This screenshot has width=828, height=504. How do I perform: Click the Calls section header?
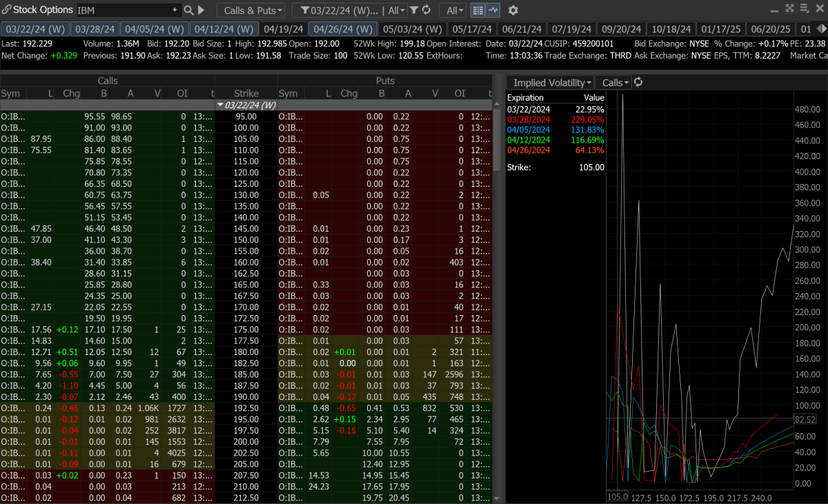pos(108,81)
